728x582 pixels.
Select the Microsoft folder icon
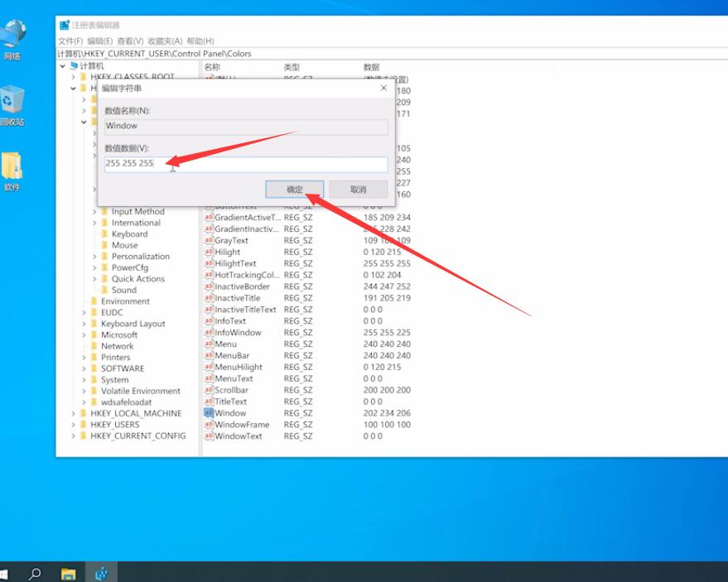pyautogui.click(x=94, y=335)
